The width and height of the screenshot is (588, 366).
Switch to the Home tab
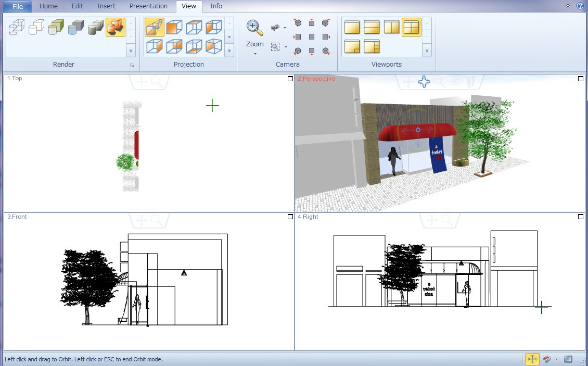(x=48, y=6)
